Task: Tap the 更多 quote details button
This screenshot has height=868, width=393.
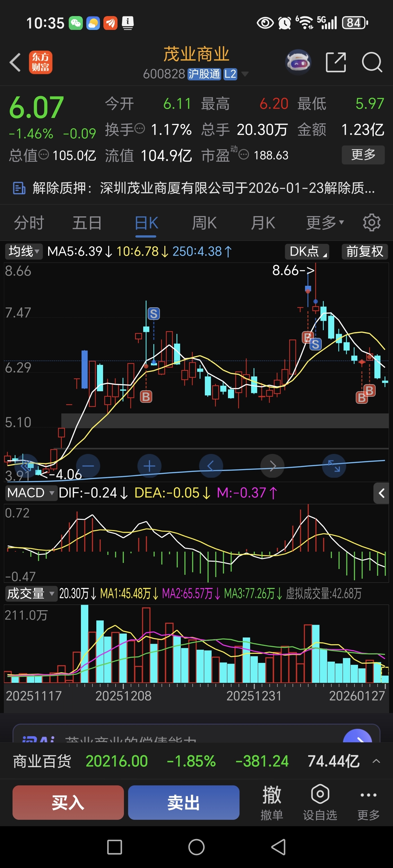Action: [x=363, y=155]
